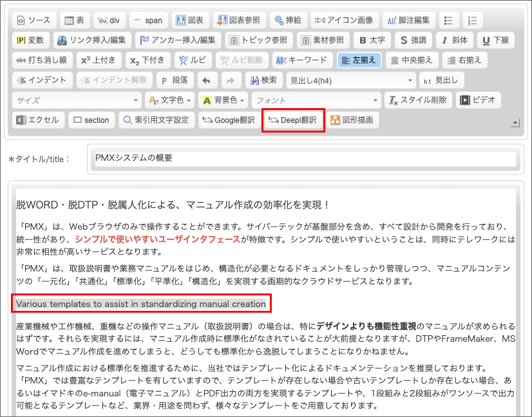Click 素材参照 material reference

pos(323,41)
